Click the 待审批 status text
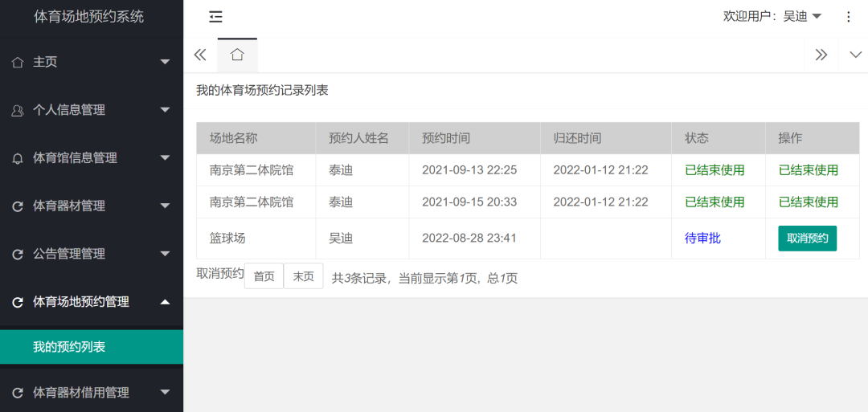868x412 pixels. [703, 239]
